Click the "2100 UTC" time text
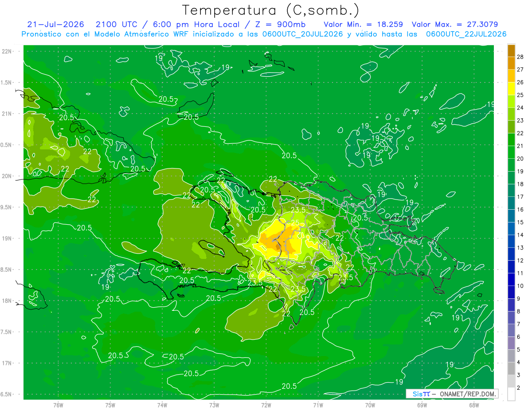 point(117,24)
